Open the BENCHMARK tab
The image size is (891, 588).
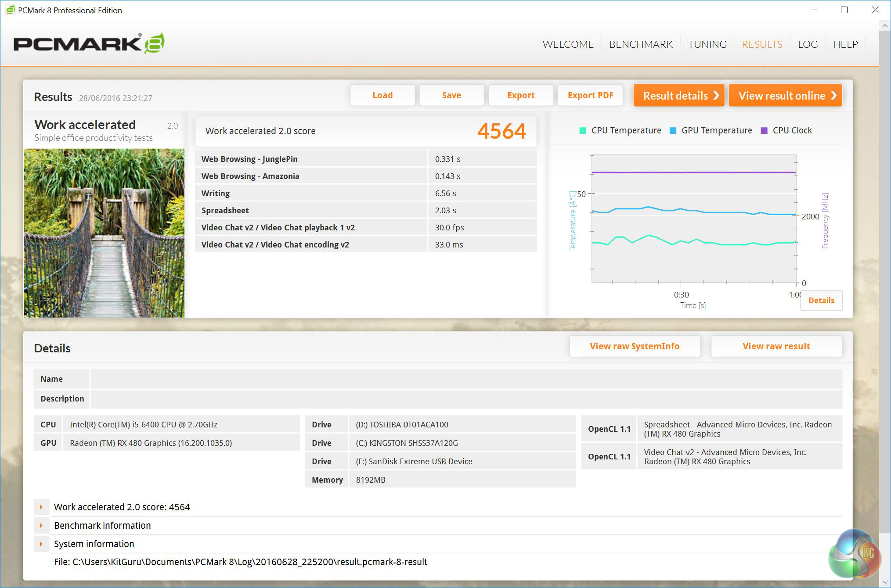pyautogui.click(x=641, y=44)
